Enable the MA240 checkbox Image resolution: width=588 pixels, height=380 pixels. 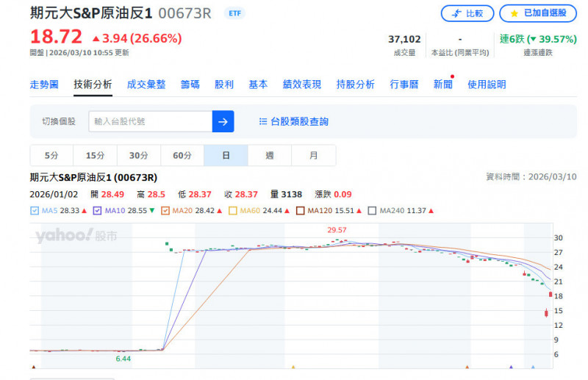372,211
